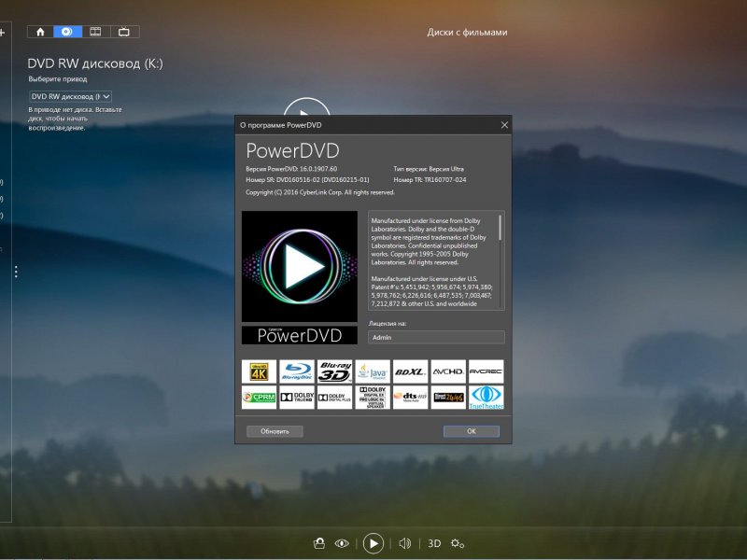Viewport: 747px width, 560px height.
Task: Click the 'О программе PowerDVD' title text
Action: click(x=281, y=125)
